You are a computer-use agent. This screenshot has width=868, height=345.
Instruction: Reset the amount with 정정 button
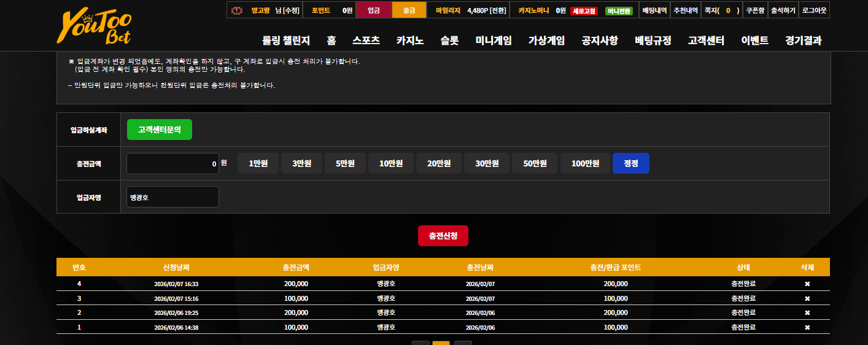631,163
